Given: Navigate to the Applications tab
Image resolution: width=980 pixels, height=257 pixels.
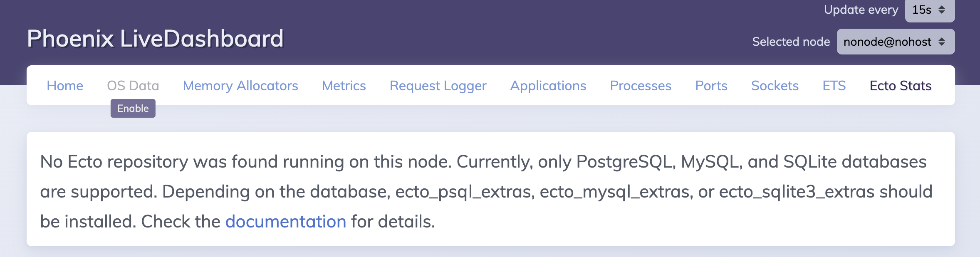Looking at the screenshot, I should [548, 86].
